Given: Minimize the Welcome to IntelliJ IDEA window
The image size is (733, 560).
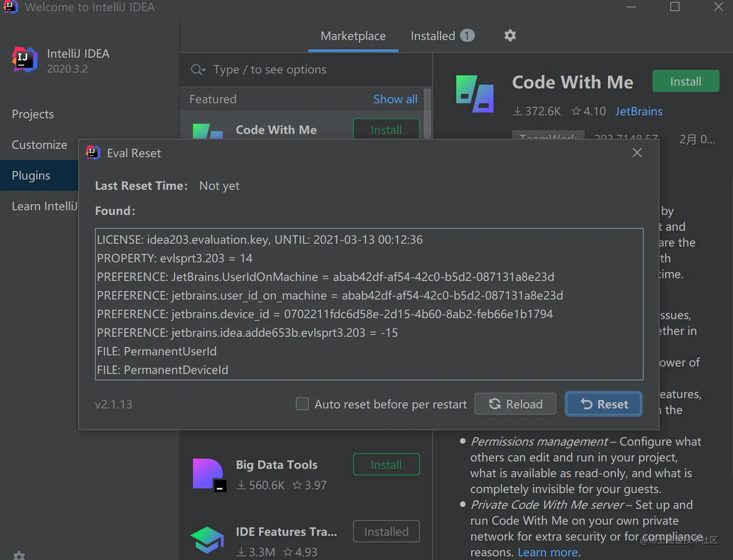Looking at the screenshot, I should coord(631,7).
